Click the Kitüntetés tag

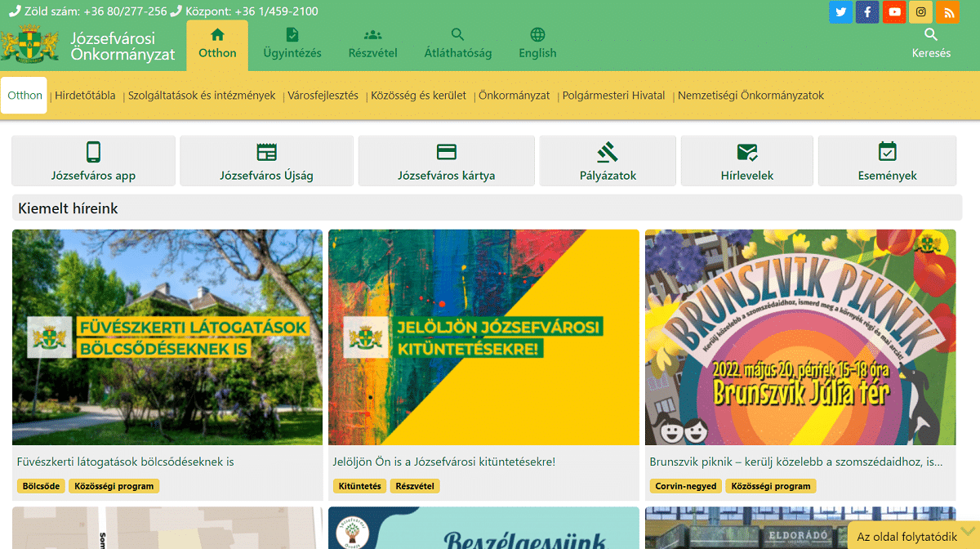(359, 486)
